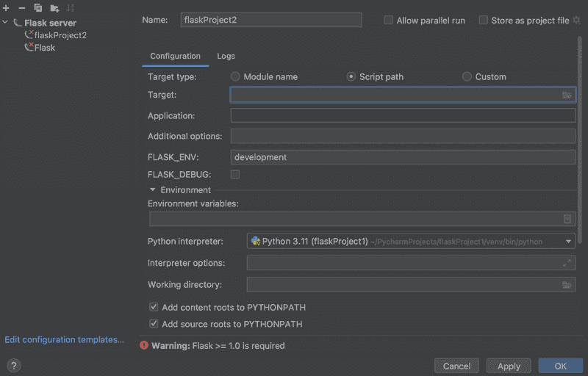This screenshot has width=588, height=376.
Task: Toggle the FLASK_DEBUG checkbox
Action: (x=235, y=175)
